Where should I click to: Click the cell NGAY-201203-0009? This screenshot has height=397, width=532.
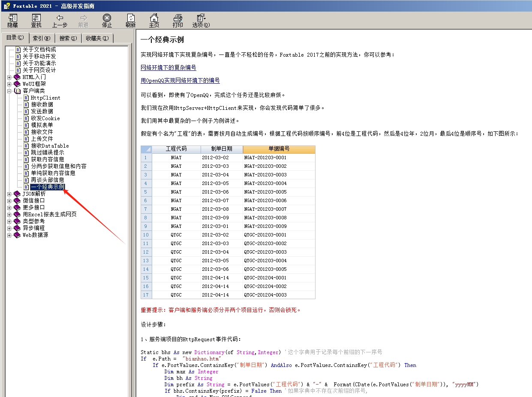tap(279, 226)
